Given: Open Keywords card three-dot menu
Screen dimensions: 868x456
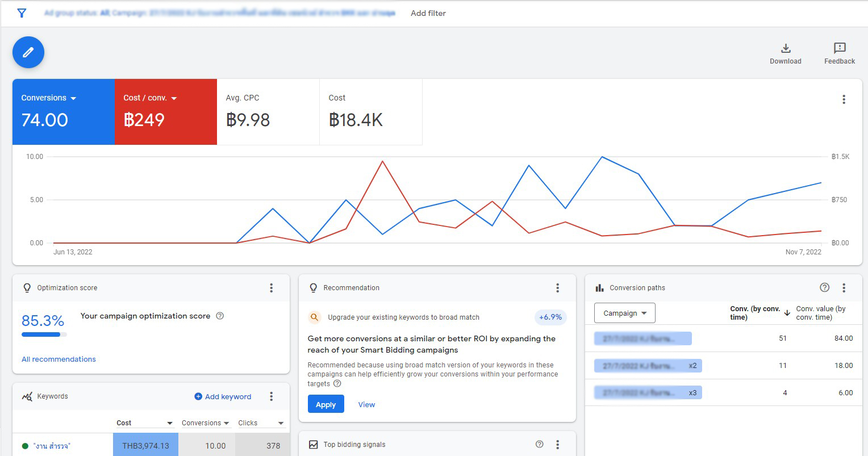Looking at the screenshot, I should tap(271, 396).
